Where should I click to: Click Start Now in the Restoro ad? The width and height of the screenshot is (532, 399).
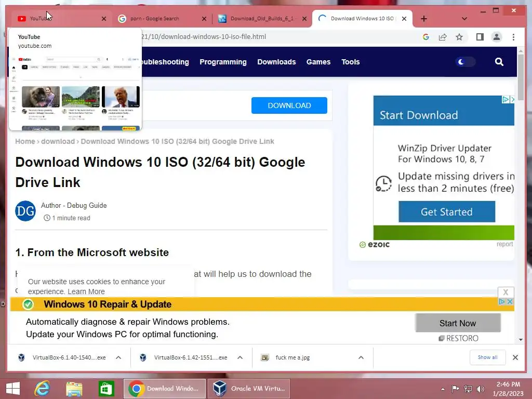click(458, 323)
